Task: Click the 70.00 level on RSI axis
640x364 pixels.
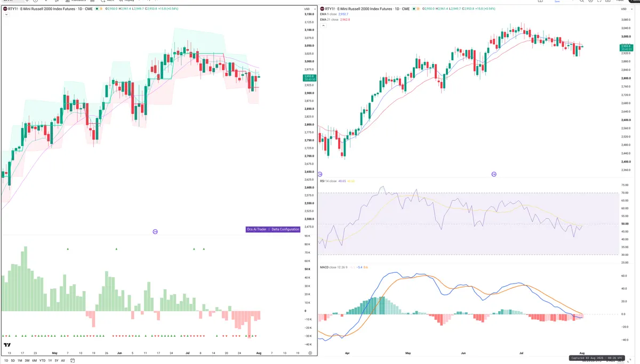Action: click(x=625, y=193)
